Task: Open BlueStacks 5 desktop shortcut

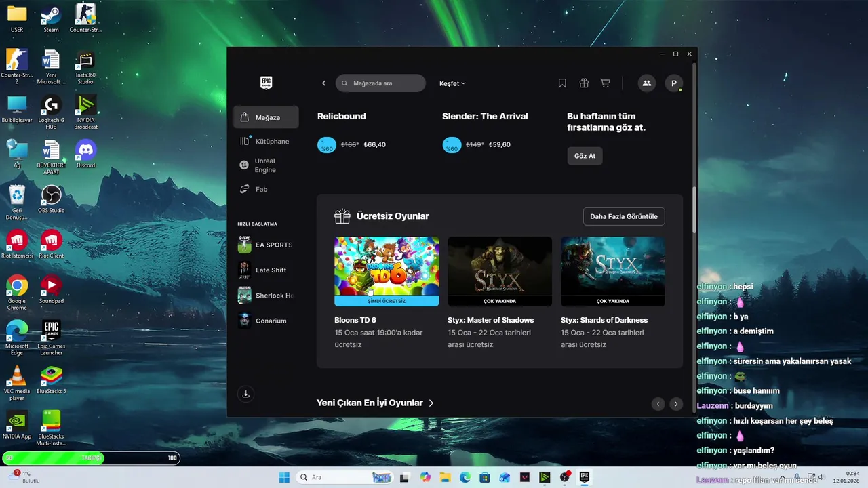Action: point(51,380)
